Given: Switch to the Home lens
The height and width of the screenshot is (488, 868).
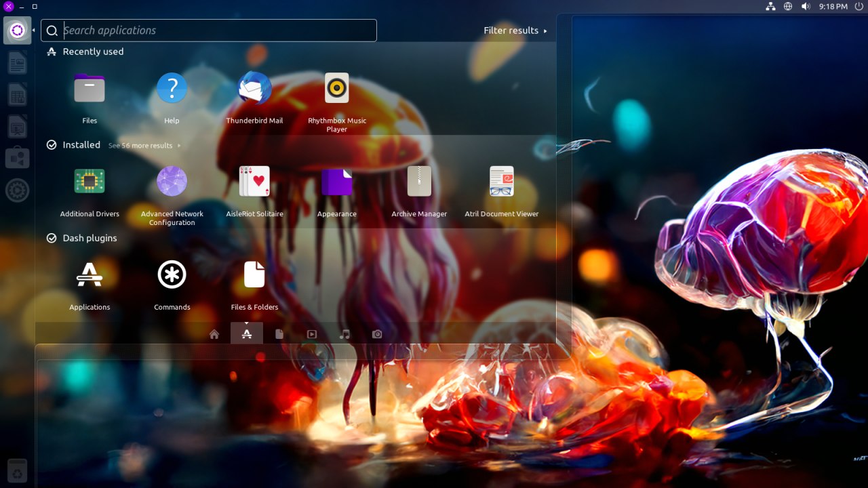Looking at the screenshot, I should (x=214, y=334).
